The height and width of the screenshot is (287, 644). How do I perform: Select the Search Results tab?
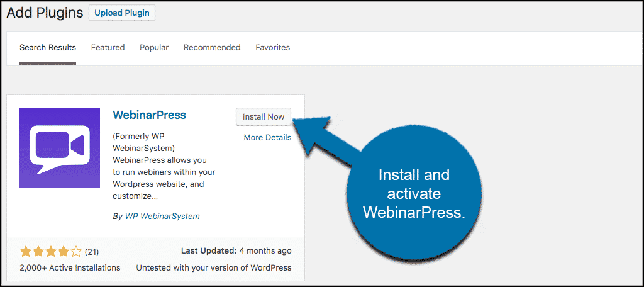pyautogui.click(x=48, y=48)
